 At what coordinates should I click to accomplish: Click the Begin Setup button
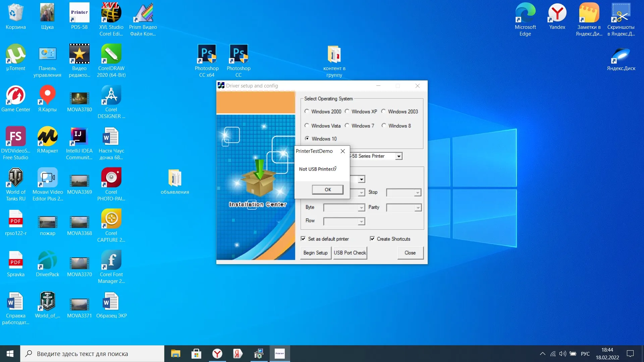(315, 253)
